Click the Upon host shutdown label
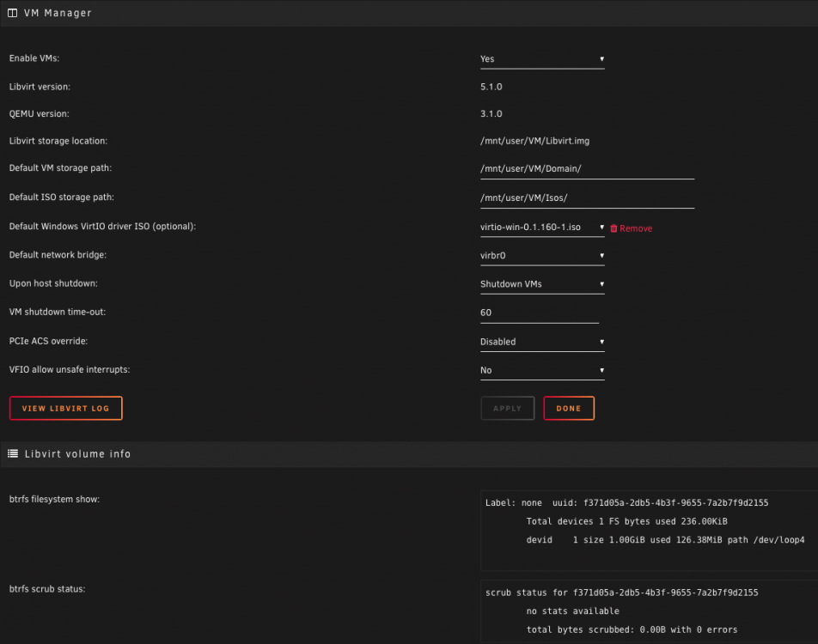Image resolution: width=818 pixels, height=644 pixels. [53, 283]
